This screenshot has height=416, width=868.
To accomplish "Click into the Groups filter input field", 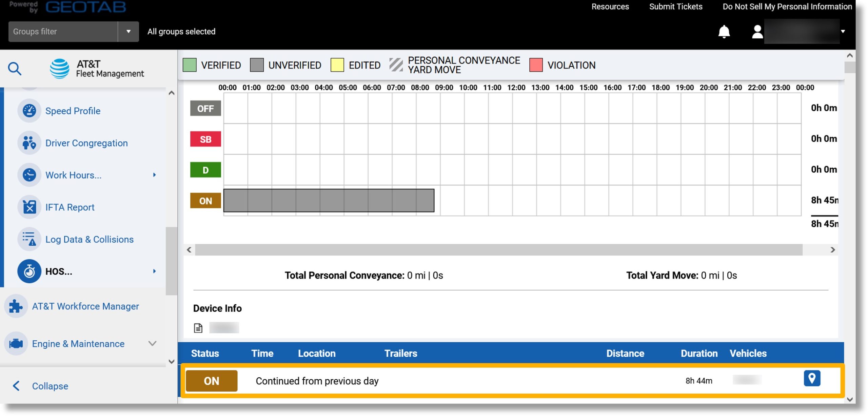I will 63,32.
